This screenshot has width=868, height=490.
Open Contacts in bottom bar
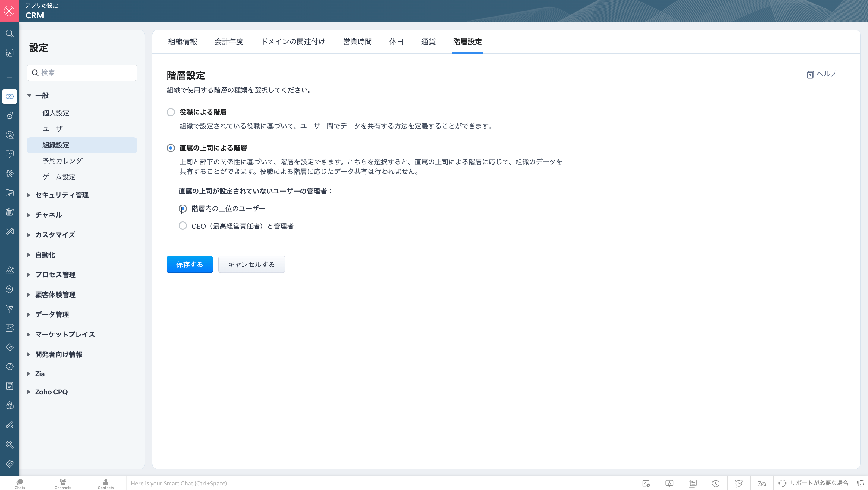[x=106, y=484]
